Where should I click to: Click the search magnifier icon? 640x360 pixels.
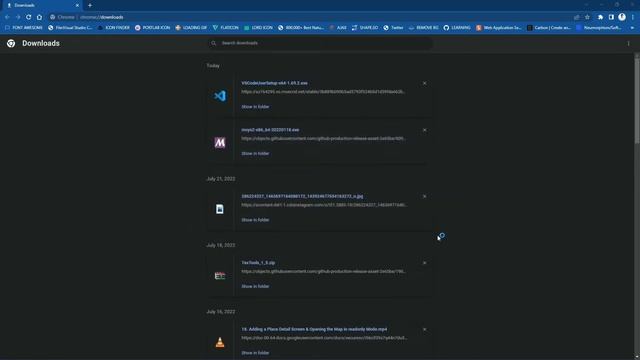(x=213, y=43)
